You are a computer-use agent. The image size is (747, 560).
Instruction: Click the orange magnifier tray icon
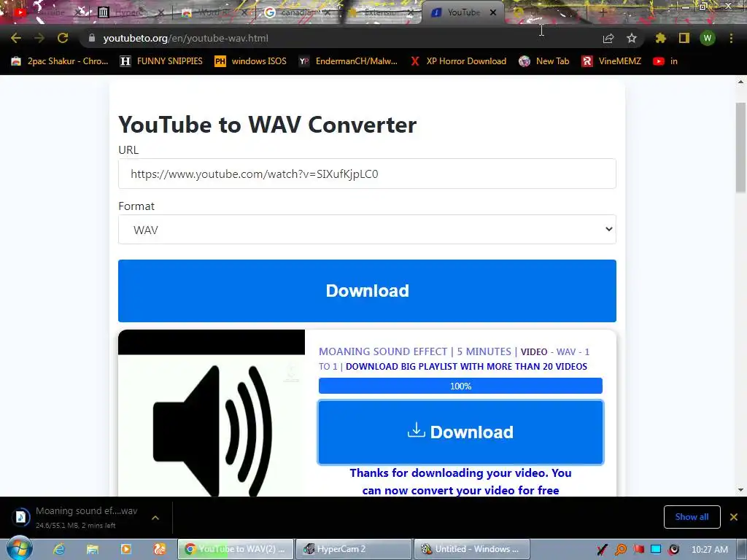(621, 550)
